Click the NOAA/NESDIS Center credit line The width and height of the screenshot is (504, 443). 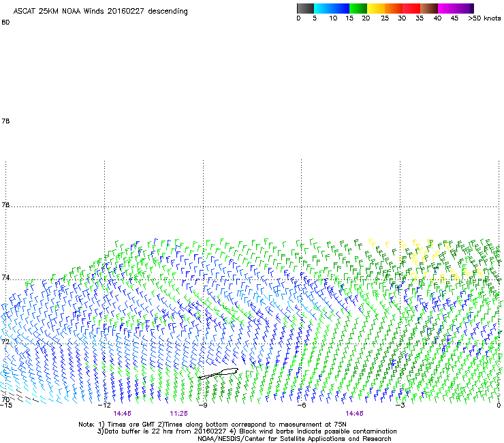click(x=294, y=439)
